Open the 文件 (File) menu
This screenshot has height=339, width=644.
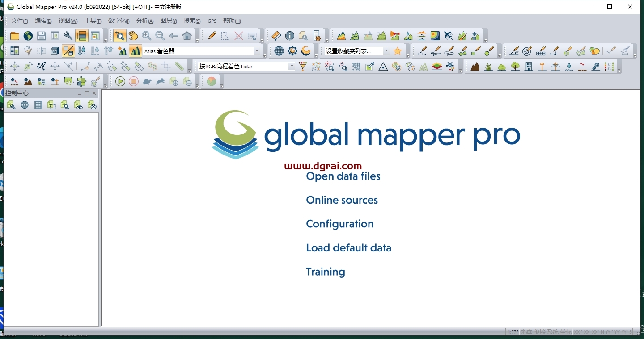pyautogui.click(x=20, y=21)
